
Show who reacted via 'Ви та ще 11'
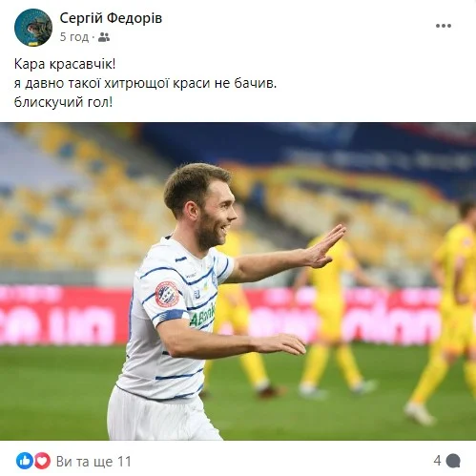(93, 462)
